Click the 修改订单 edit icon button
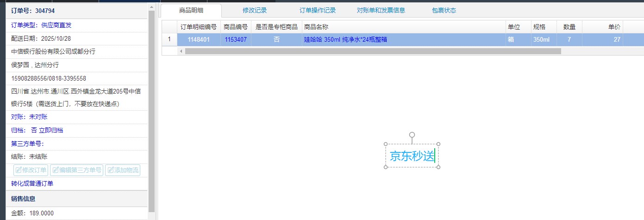This screenshot has width=644, height=220. coord(31,170)
